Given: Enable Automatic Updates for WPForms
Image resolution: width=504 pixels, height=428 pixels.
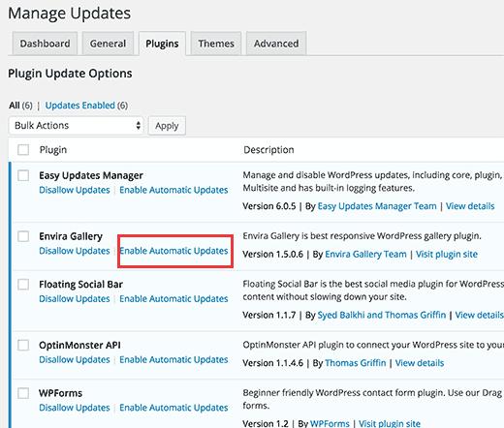Looking at the screenshot, I should (173, 408).
